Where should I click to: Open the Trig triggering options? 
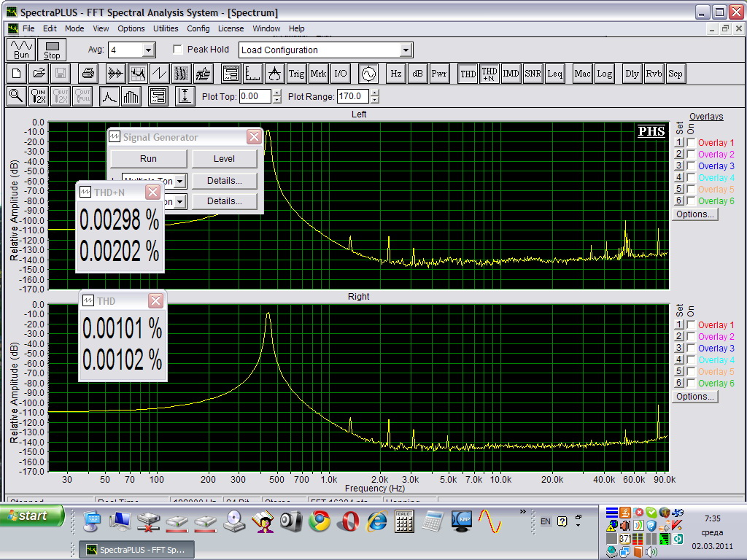coord(296,74)
